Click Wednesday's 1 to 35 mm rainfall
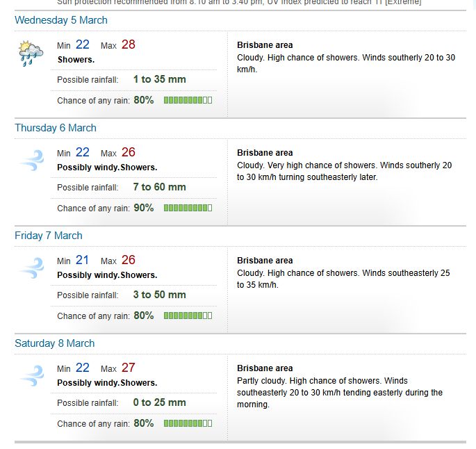The width and height of the screenshot is (476, 449). pos(160,79)
